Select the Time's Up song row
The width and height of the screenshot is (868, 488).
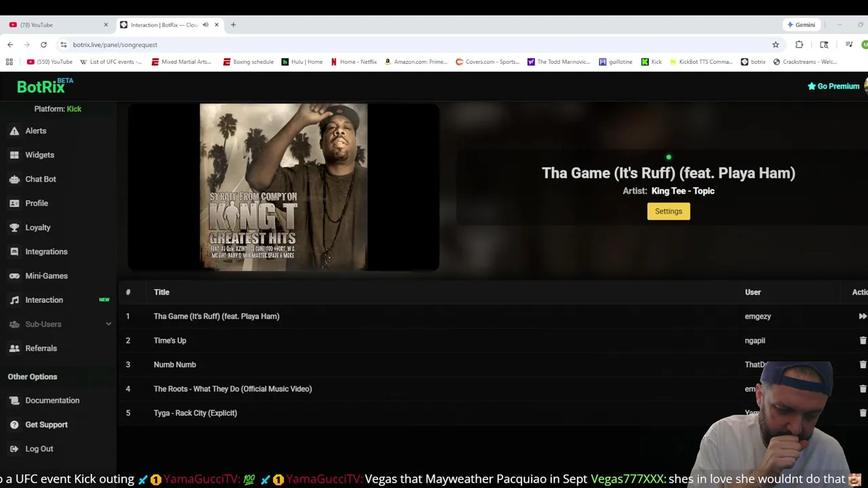click(492, 340)
